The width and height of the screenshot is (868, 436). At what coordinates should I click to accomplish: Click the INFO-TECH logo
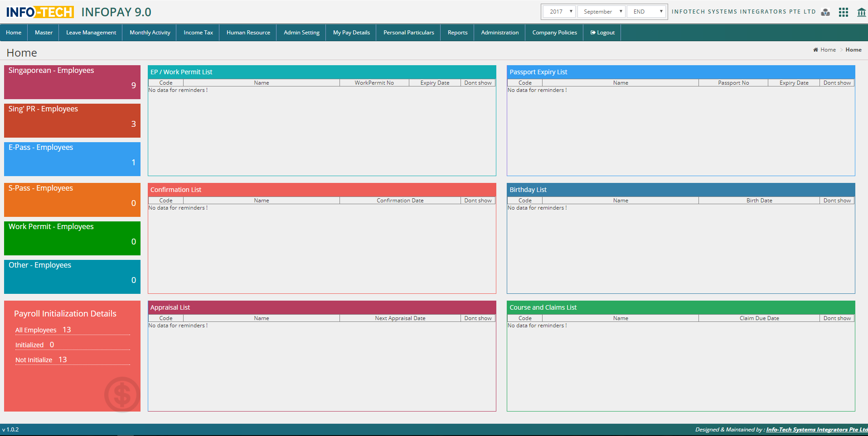click(x=40, y=12)
